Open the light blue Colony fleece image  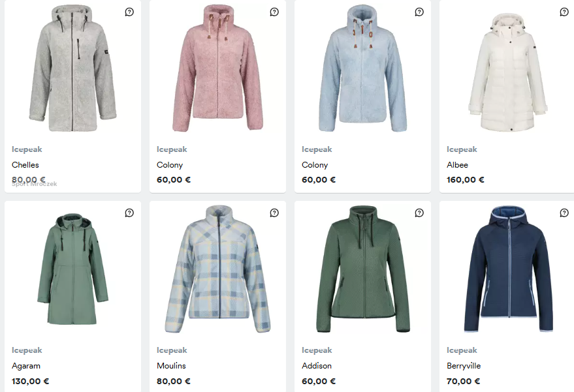[363, 68]
